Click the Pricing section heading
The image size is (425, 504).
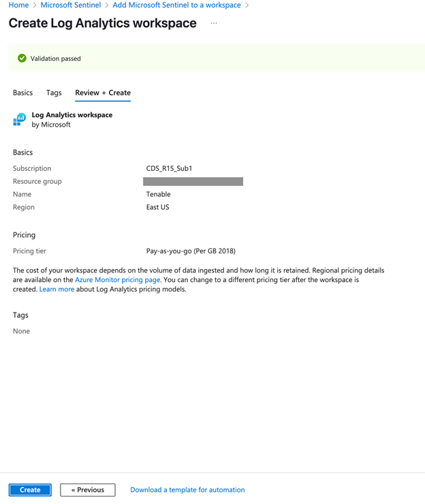24,235
